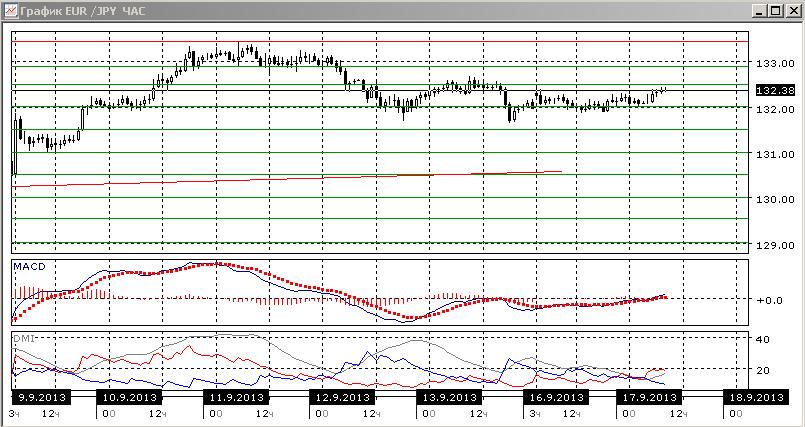The height and width of the screenshot is (427, 805).
Task: Click the MACD +0.0 axis label
Action: click(x=770, y=300)
